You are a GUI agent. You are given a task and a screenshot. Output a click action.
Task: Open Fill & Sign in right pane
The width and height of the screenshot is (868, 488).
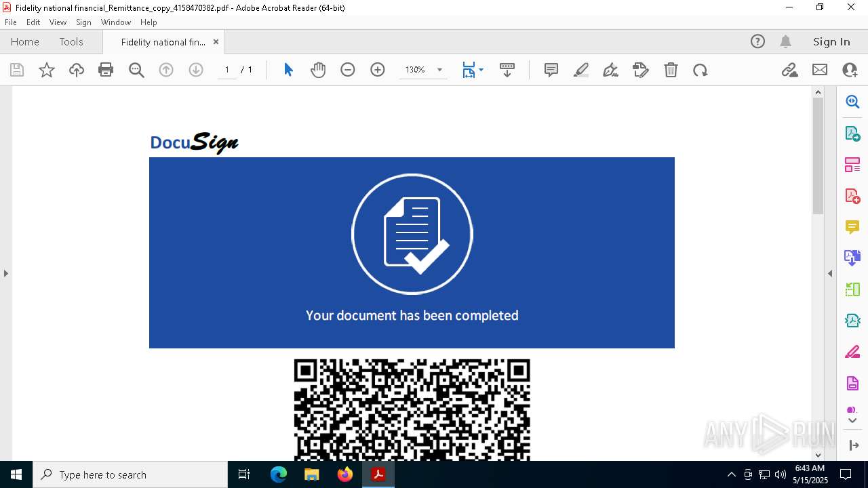(852, 352)
